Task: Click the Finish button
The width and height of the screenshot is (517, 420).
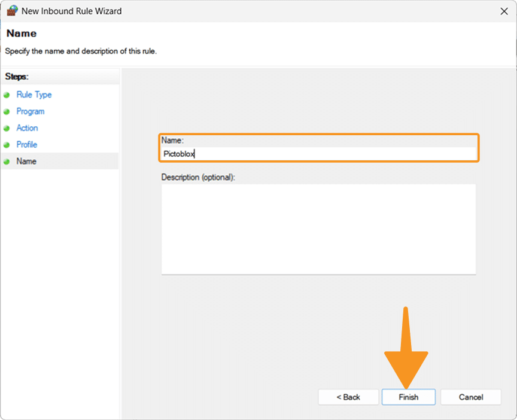Action: (x=409, y=397)
